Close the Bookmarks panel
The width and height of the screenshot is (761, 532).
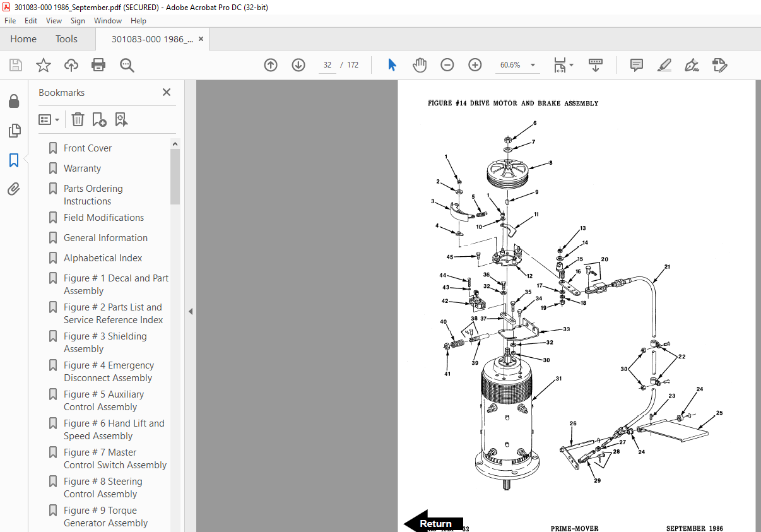[167, 92]
